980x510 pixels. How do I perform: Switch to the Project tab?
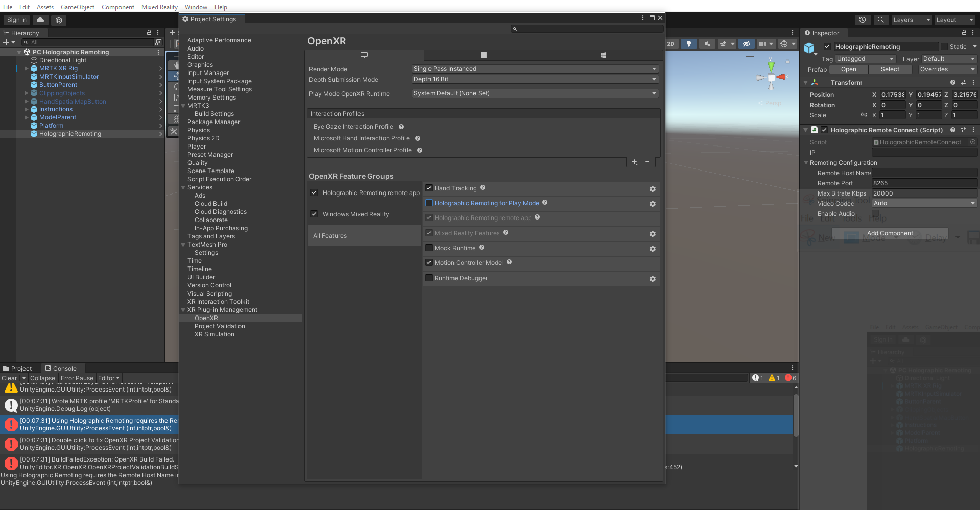pyautogui.click(x=17, y=368)
